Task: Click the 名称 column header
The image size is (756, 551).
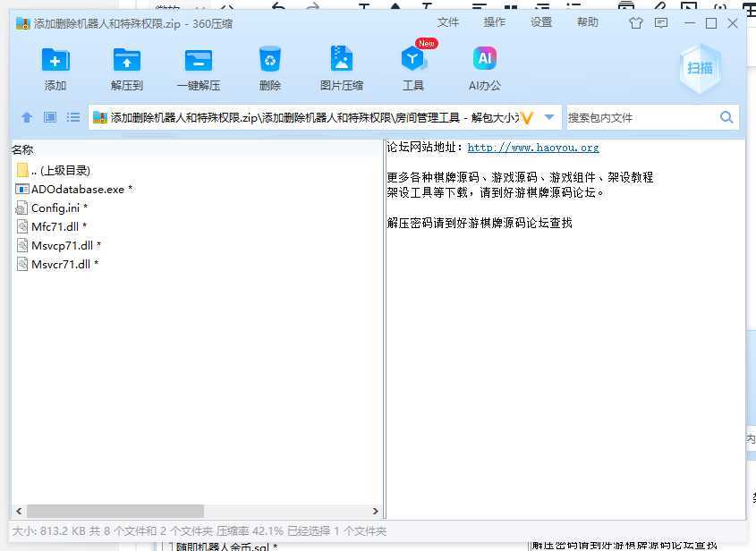Action: pyautogui.click(x=23, y=149)
